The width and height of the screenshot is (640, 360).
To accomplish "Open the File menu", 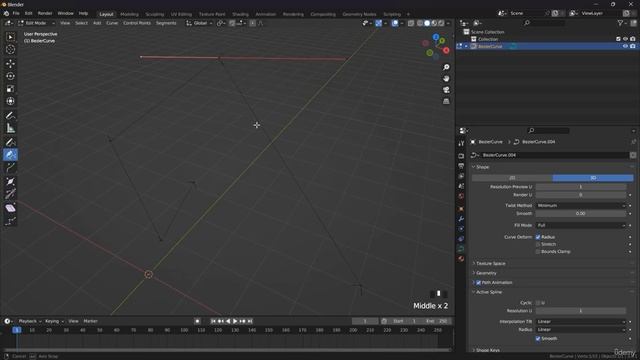I will 16,13.
